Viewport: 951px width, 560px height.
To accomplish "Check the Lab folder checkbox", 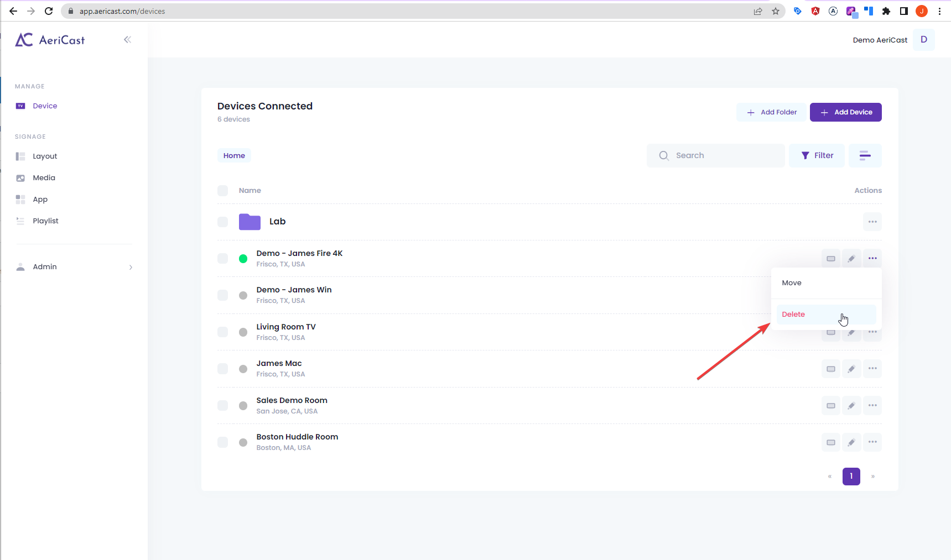I will [x=222, y=222].
